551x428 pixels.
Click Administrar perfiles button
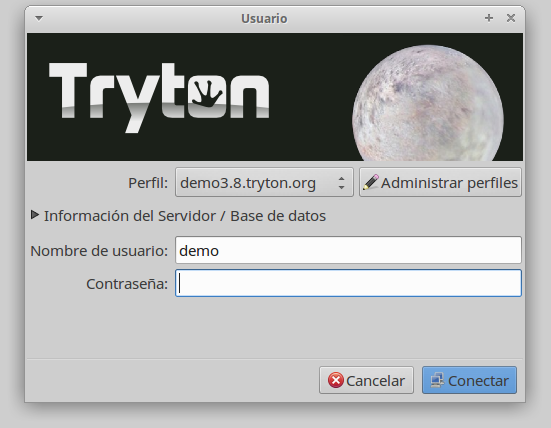coord(440,182)
